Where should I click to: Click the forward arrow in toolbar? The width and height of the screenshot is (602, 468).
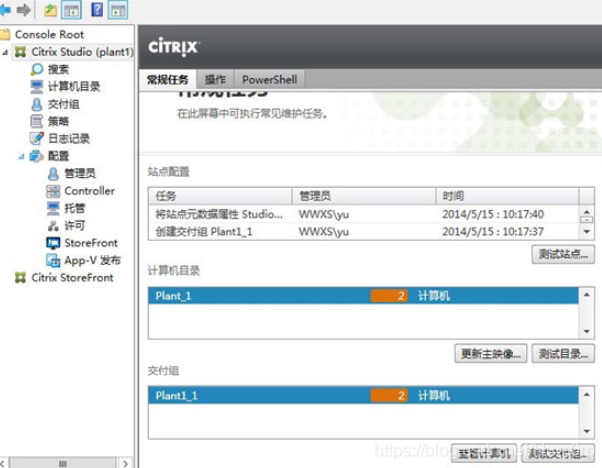click(x=24, y=12)
